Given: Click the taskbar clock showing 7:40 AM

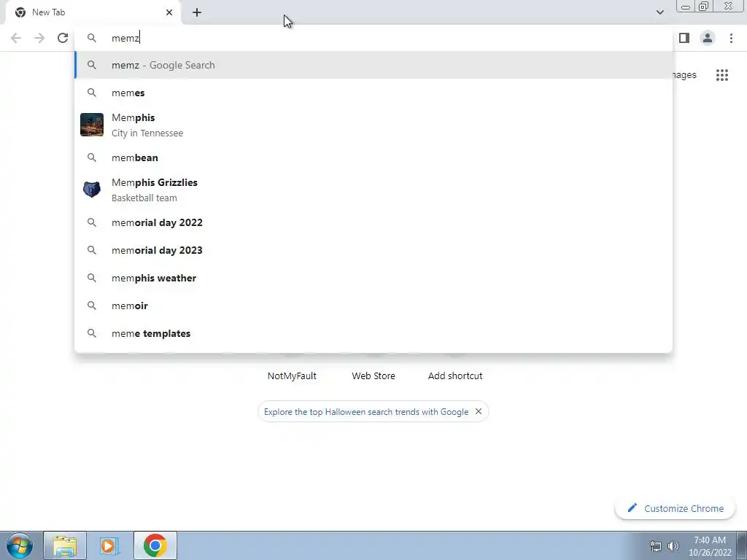Looking at the screenshot, I should [x=710, y=546].
